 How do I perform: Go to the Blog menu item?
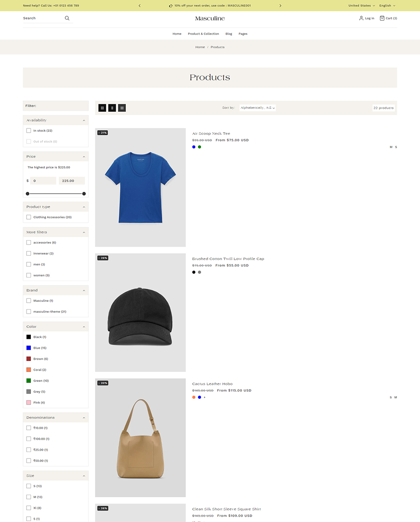point(228,34)
